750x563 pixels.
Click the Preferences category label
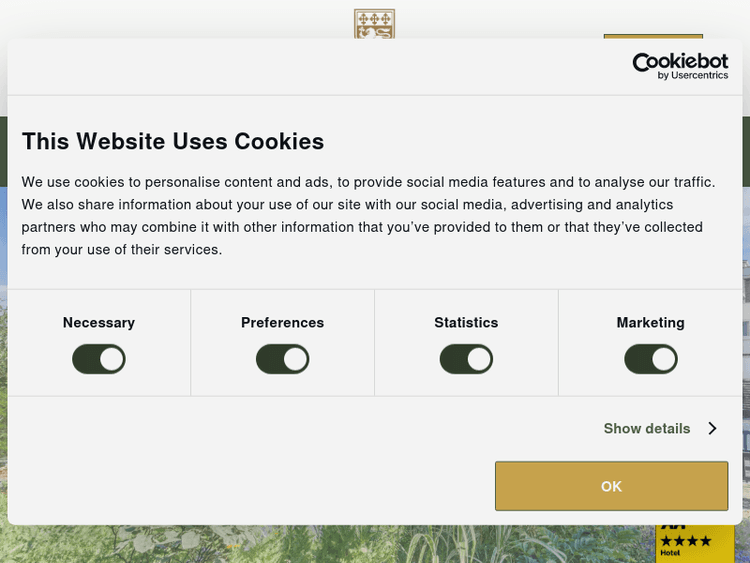283,323
